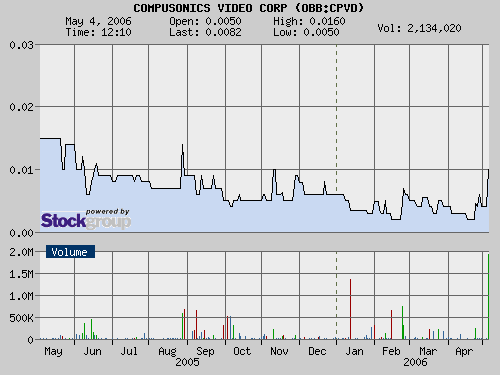The height and width of the screenshot is (375, 500).
Task: Click the Volume legend label
Action: [70, 252]
